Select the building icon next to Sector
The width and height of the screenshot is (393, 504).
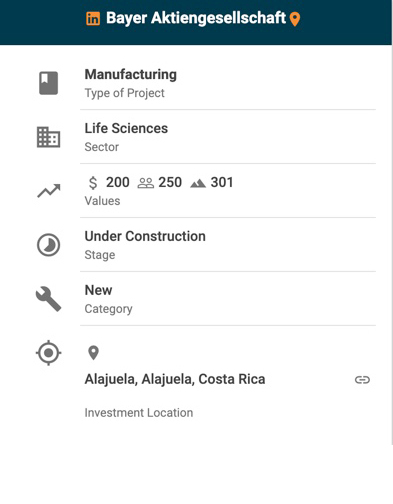(x=48, y=137)
